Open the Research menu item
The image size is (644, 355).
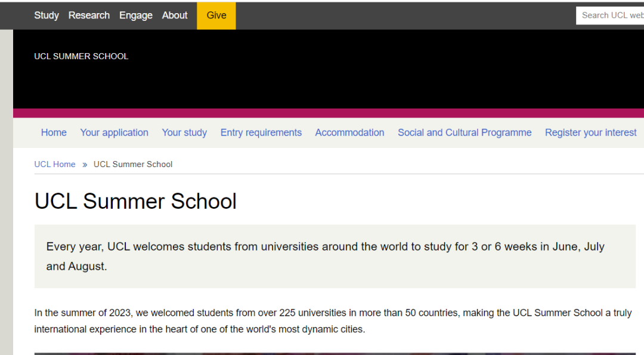(89, 15)
